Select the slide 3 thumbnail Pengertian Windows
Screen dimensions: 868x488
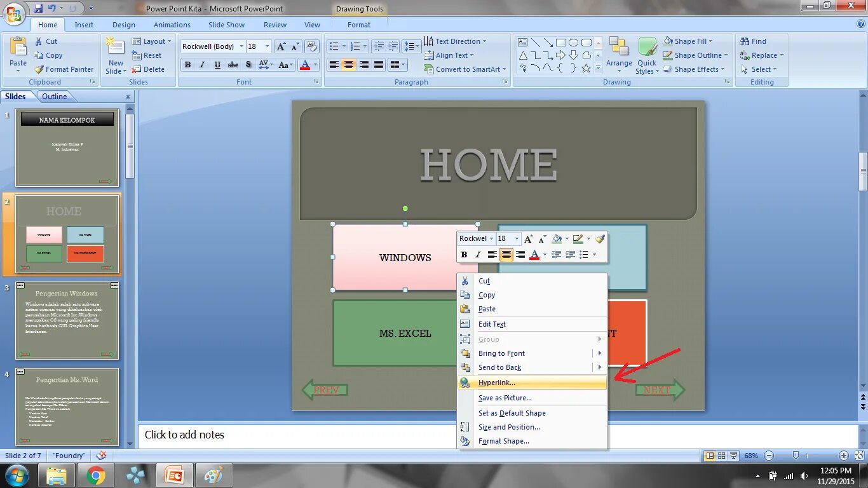(67, 321)
